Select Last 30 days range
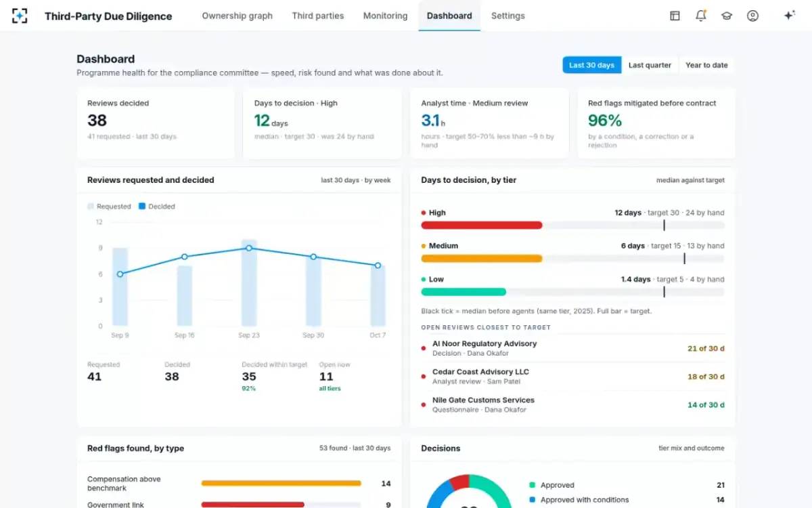The image size is (812, 508). tap(591, 65)
